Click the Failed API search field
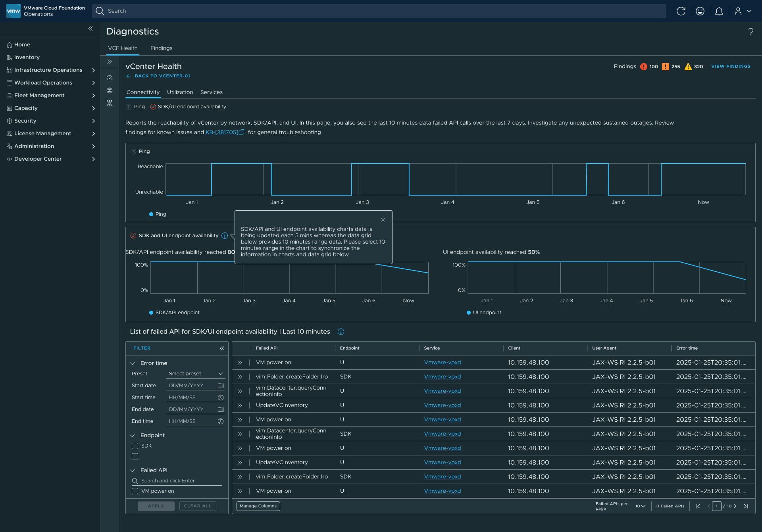762x532 pixels. pos(177,481)
